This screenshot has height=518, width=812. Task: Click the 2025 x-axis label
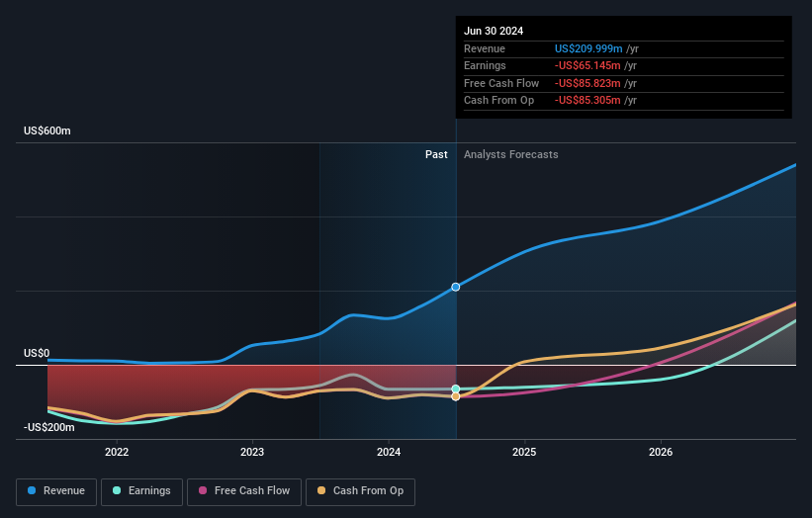(524, 452)
